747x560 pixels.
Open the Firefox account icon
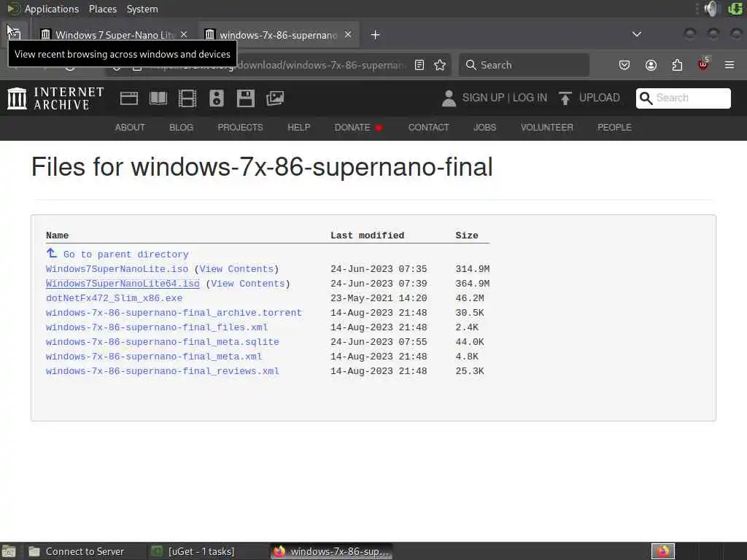pos(651,65)
